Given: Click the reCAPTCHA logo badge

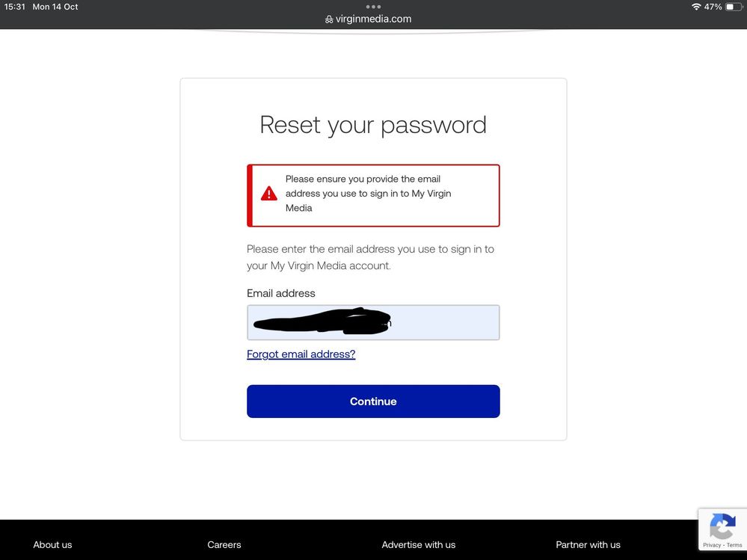Looking at the screenshot, I should tap(722, 526).
